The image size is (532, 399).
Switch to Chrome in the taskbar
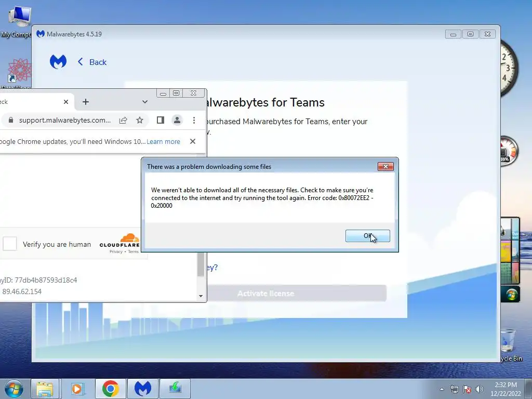110,389
